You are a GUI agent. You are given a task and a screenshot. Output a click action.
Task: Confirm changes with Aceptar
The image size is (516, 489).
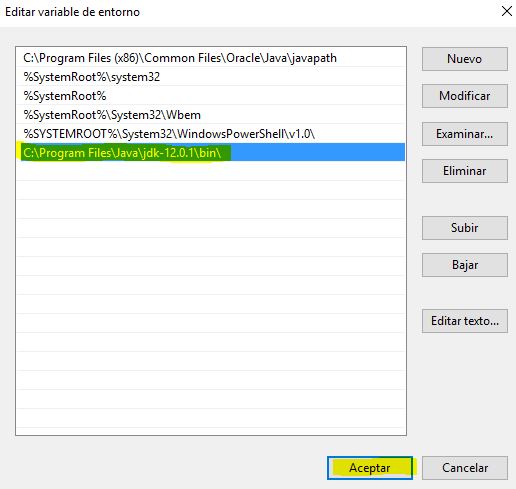pos(370,468)
